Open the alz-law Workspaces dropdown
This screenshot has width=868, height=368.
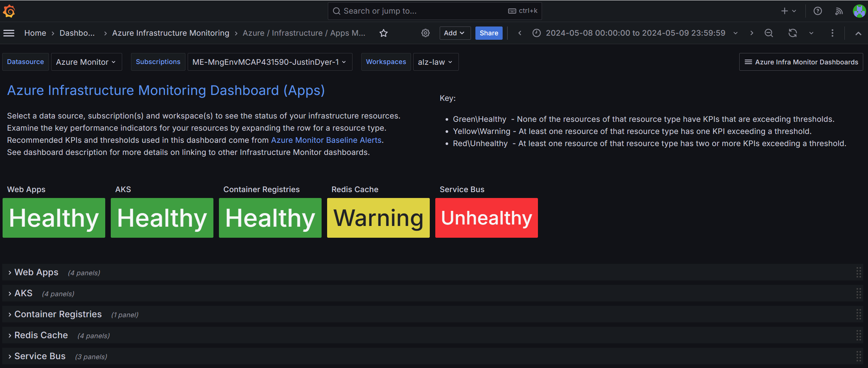click(436, 62)
